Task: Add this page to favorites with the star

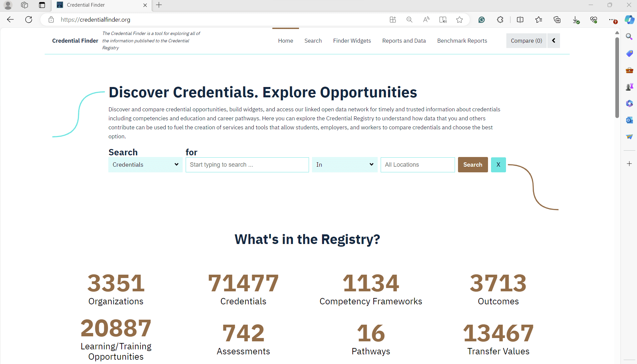Action: click(460, 20)
